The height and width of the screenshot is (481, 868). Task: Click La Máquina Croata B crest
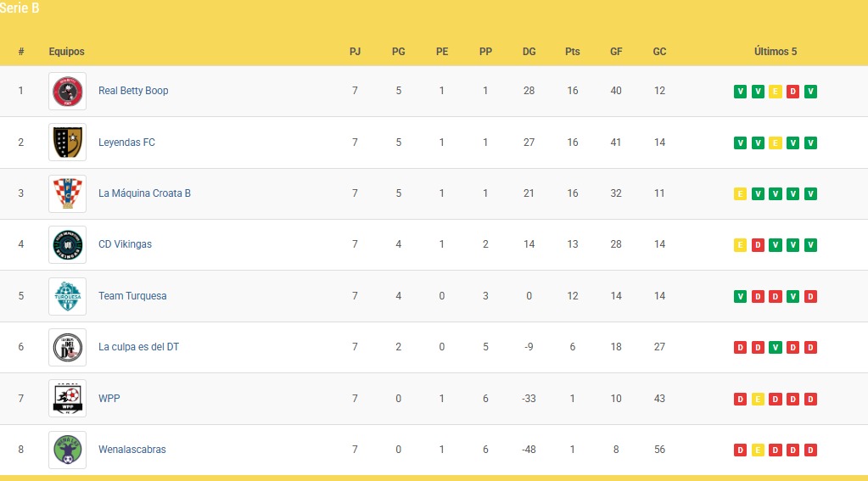point(67,193)
